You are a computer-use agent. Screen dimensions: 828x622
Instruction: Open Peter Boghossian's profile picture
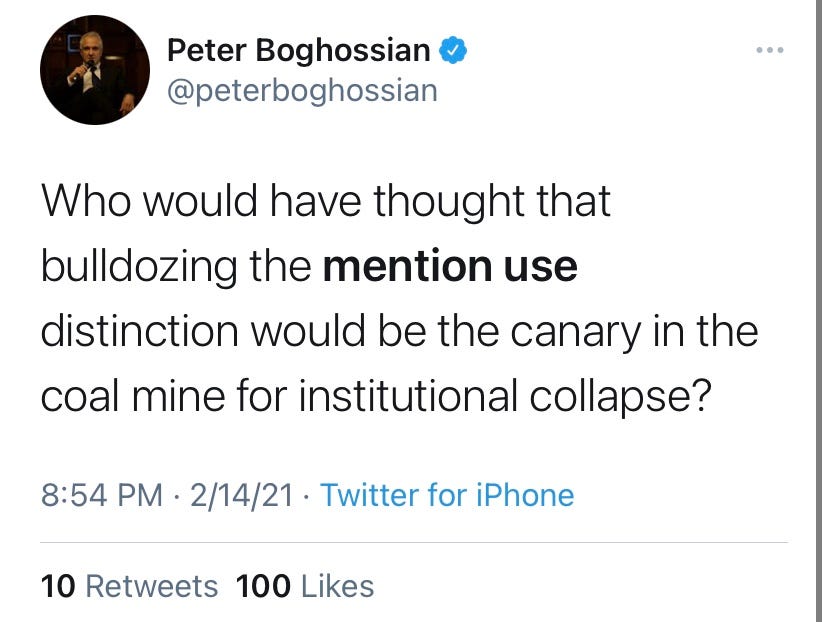tap(95, 70)
